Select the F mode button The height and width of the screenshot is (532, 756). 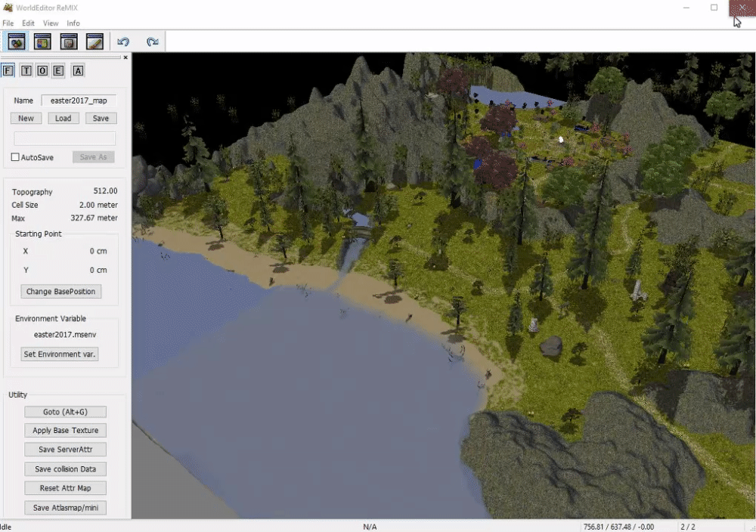tap(8, 71)
